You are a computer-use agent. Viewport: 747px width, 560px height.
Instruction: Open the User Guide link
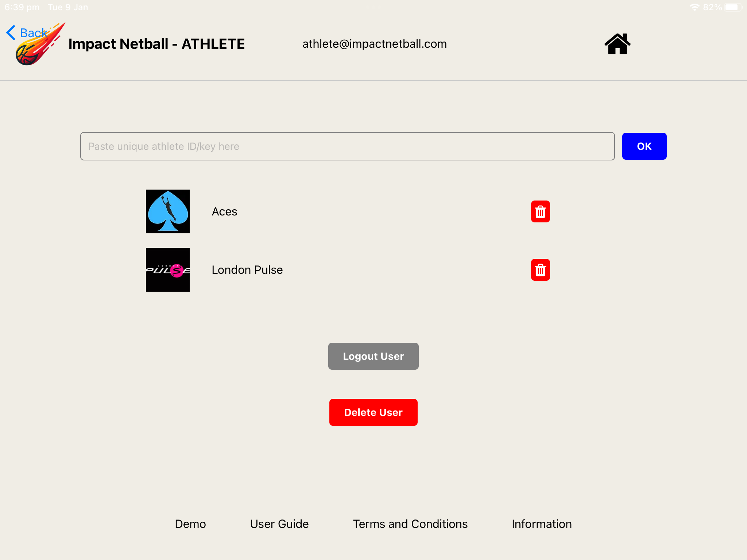click(x=279, y=524)
